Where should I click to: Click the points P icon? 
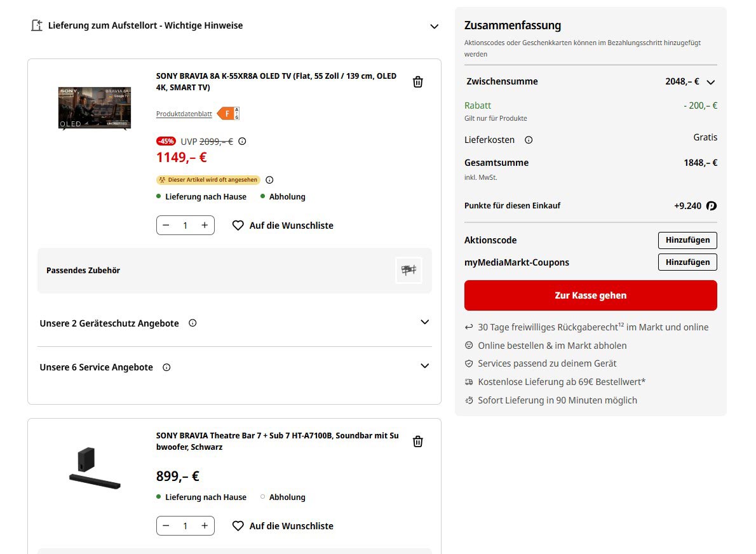tap(711, 206)
